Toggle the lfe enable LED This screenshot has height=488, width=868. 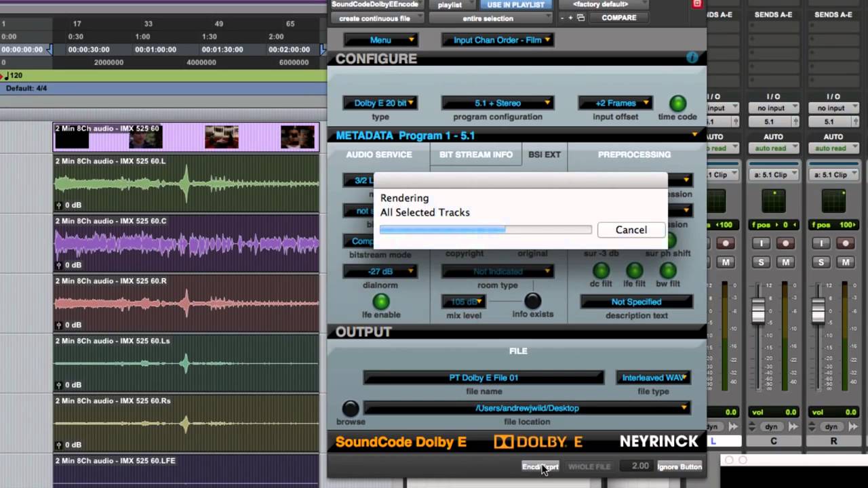(x=381, y=301)
